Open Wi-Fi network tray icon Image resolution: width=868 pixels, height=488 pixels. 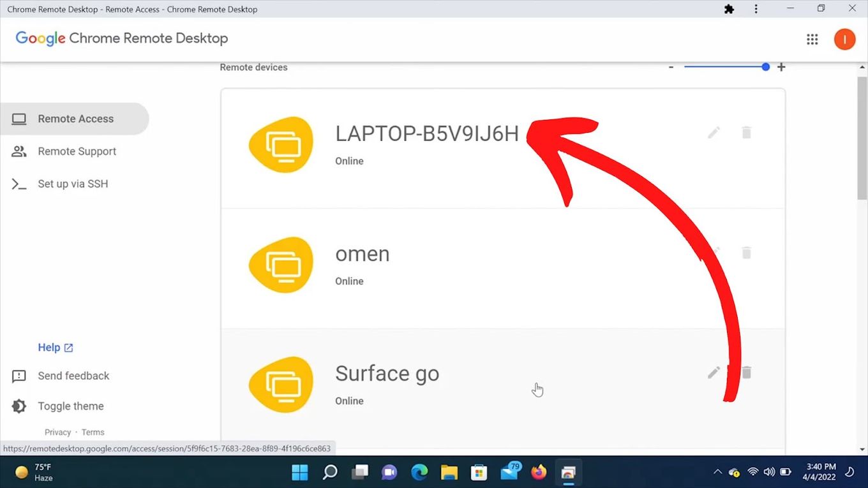point(753,472)
